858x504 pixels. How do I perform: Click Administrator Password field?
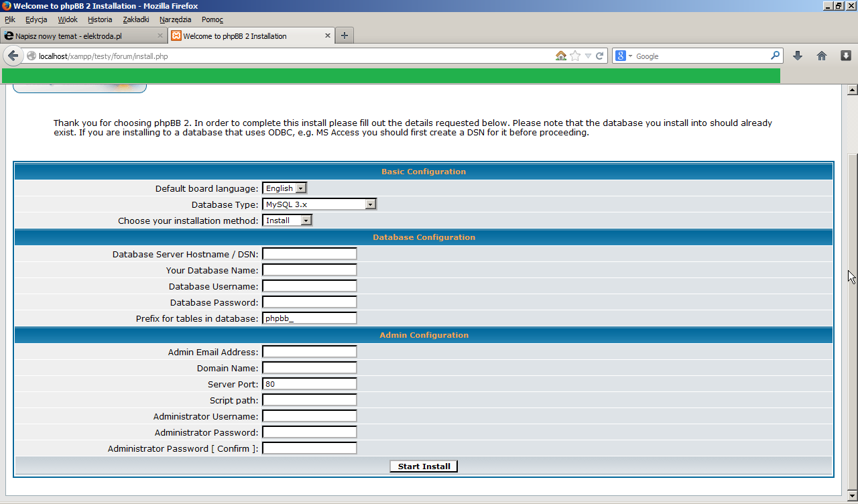point(310,432)
